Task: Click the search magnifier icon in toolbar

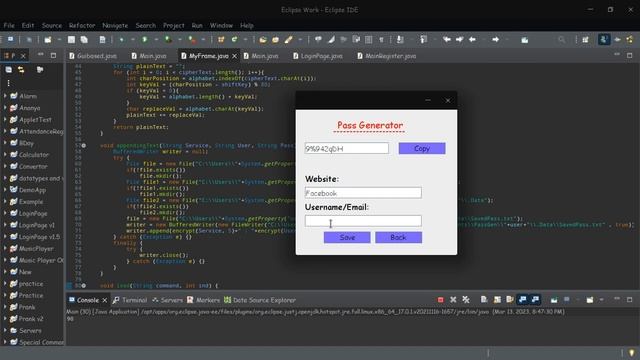Action: tap(562, 40)
